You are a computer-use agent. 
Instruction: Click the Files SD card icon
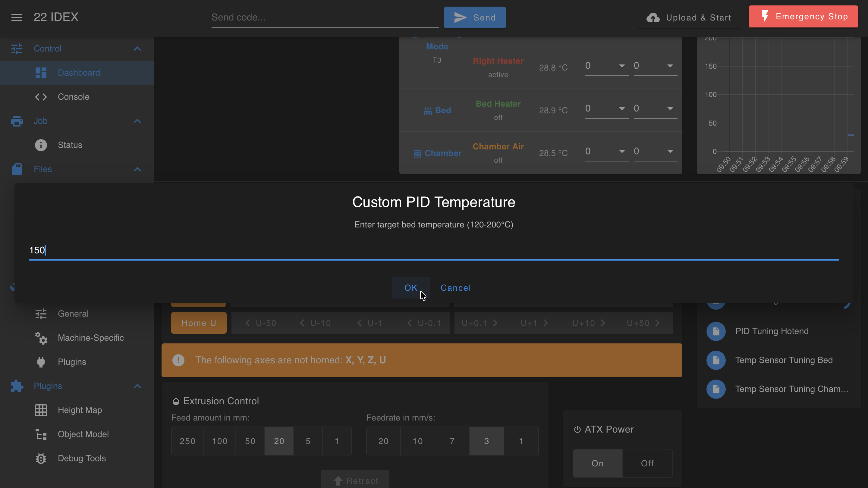[17, 169]
